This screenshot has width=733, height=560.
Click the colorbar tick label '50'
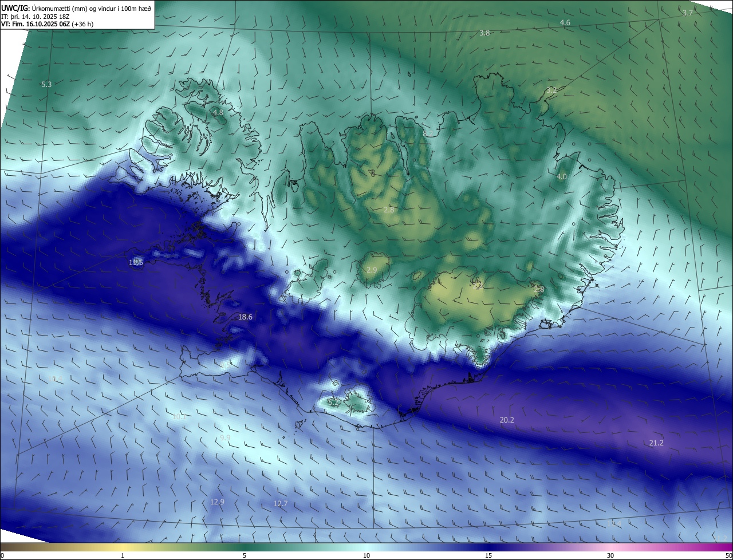tap(728, 555)
